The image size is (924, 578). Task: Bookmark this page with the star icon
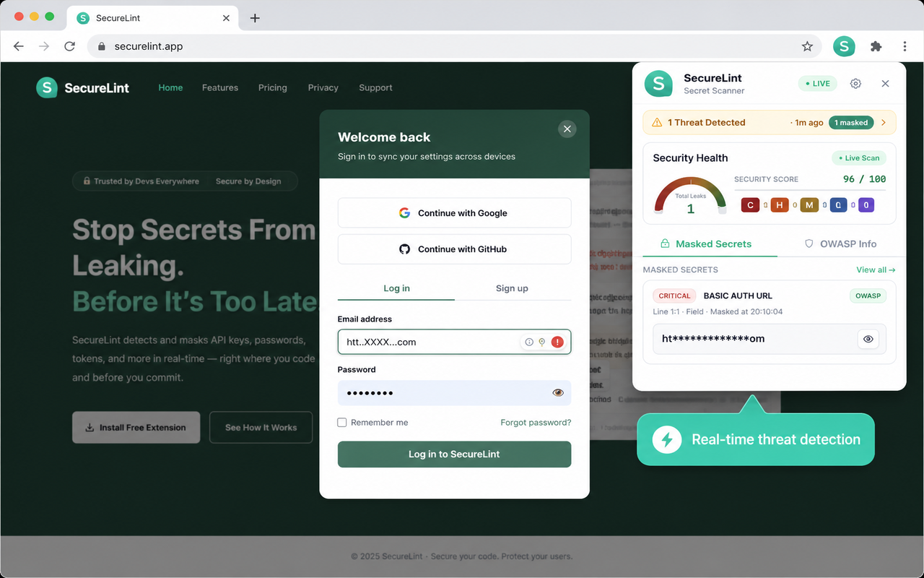(807, 46)
